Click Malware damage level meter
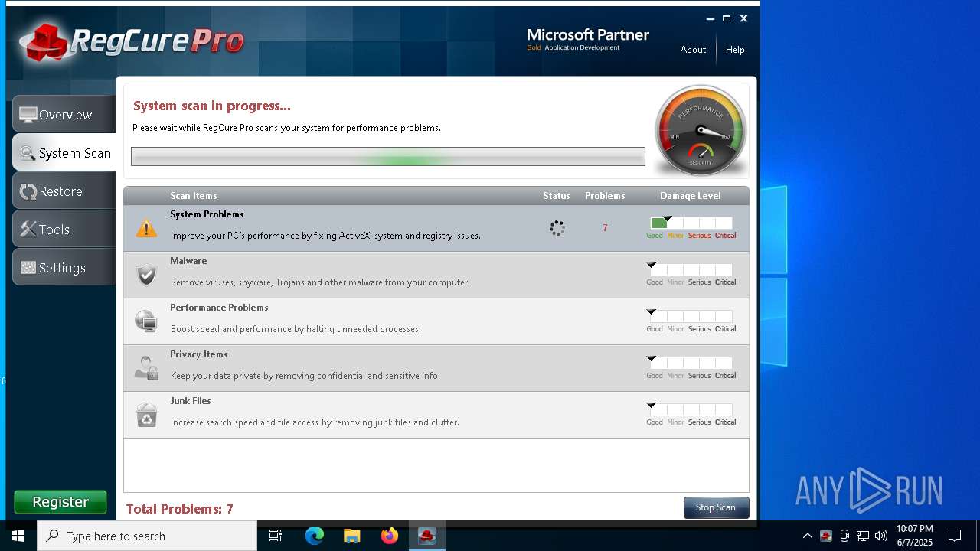 [691, 269]
